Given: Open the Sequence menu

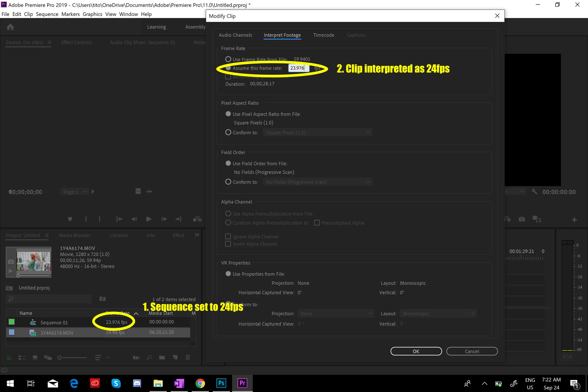Looking at the screenshot, I should tap(47, 14).
